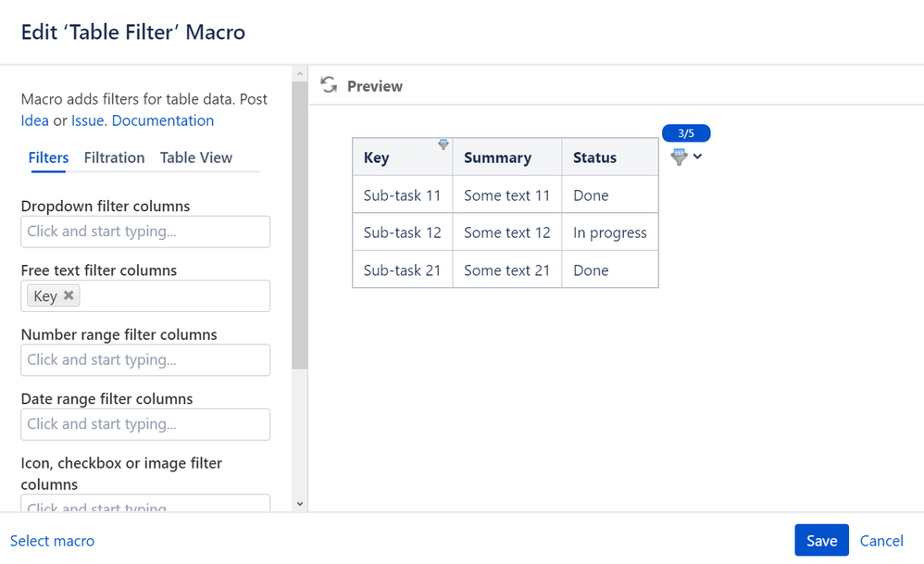Click the funnel filter icon beside the table
Screen dimensions: 924x564
click(679, 157)
